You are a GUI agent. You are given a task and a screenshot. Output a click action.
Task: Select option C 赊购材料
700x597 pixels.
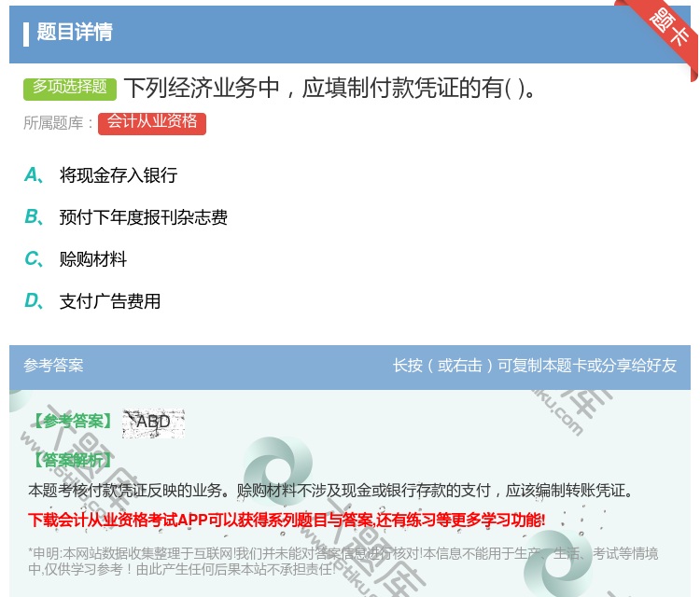click(x=76, y=258)
